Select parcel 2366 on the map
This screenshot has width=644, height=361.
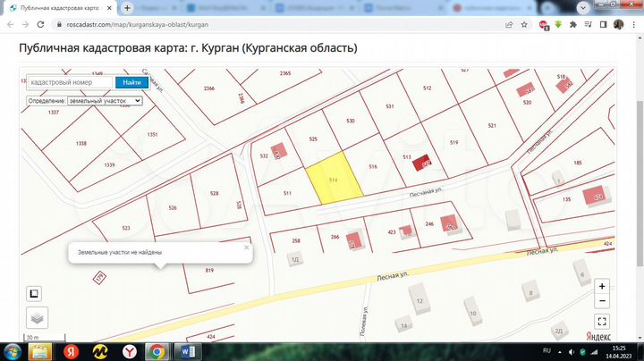click(x=209, y=88)
